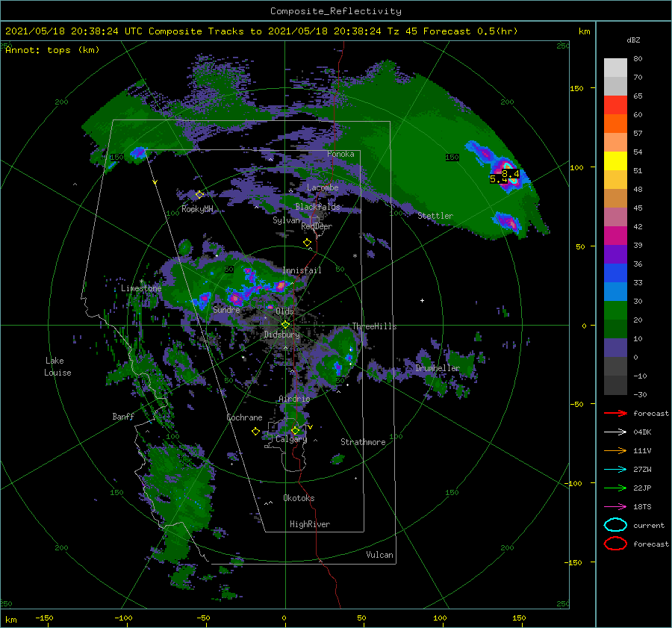Click the Drumheller town label
The width and height of the screenshot is (672, 628).
point(438,368)
